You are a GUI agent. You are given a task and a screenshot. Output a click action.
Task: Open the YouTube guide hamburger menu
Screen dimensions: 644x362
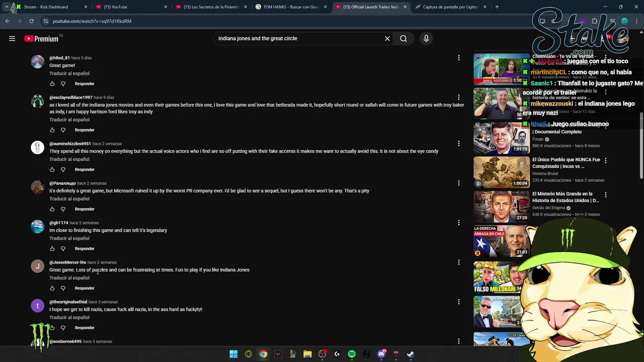12,38
